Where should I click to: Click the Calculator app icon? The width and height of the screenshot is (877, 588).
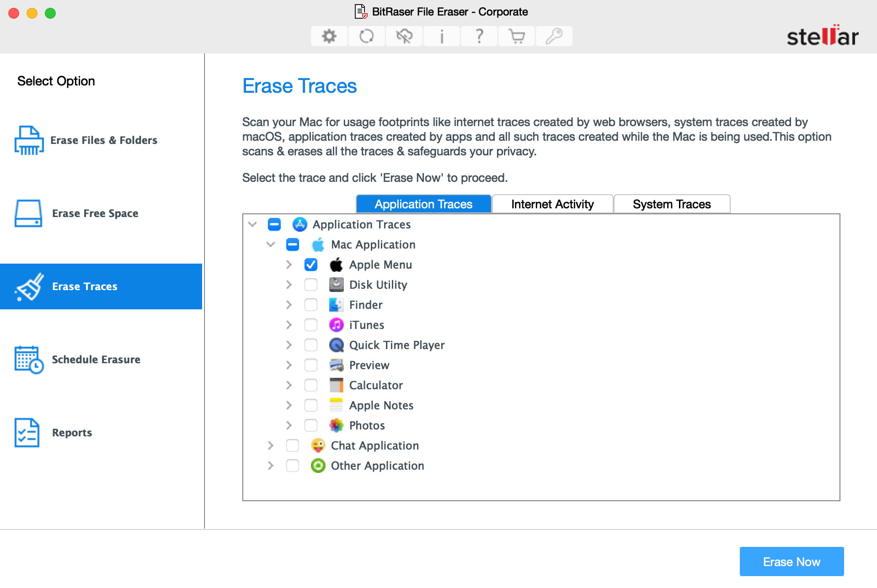(336, 385)
